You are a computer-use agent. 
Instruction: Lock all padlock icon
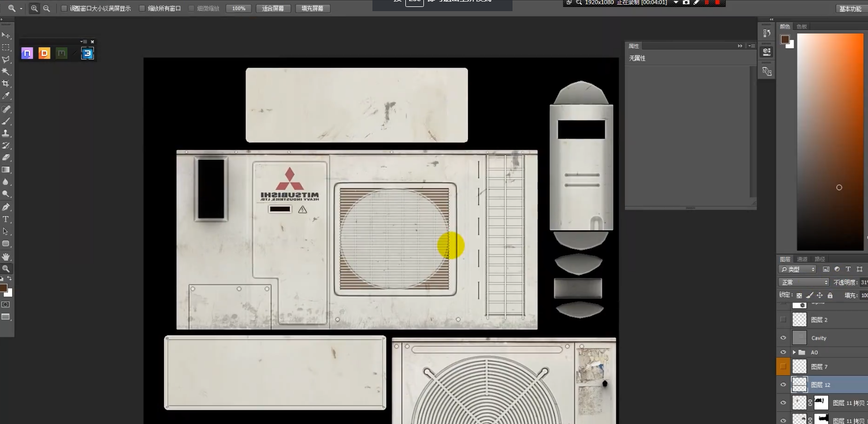click(x=830, y=296)
